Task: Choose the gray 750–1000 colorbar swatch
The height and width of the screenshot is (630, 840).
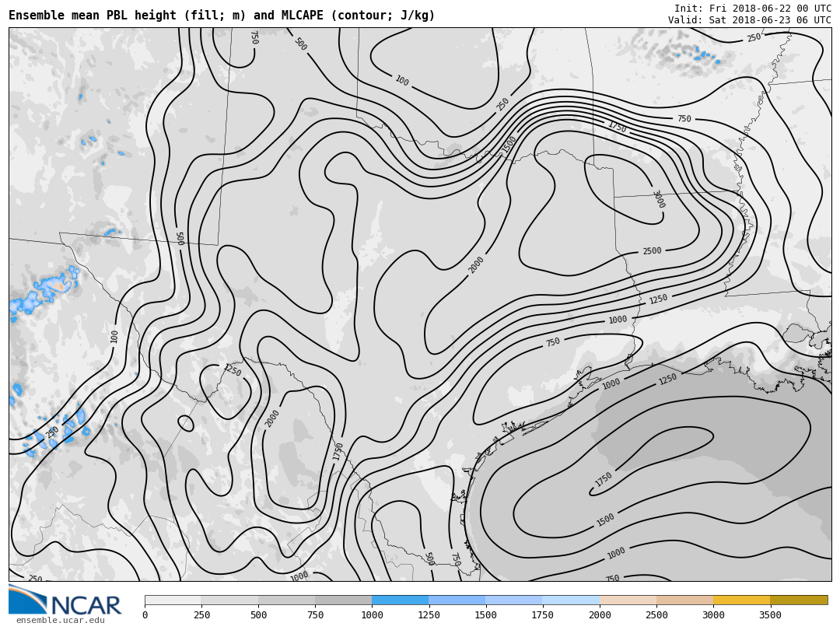Action: (343, 600)
